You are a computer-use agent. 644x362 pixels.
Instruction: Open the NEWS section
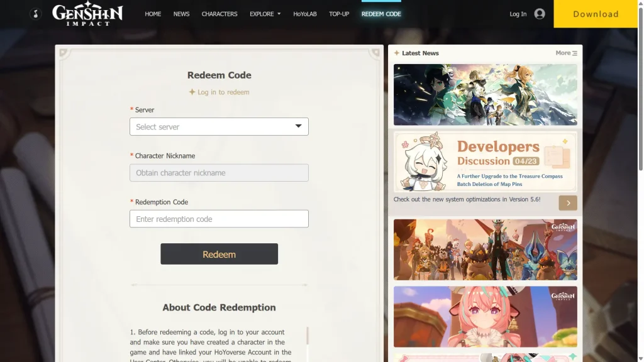click(x=181, y=14)
